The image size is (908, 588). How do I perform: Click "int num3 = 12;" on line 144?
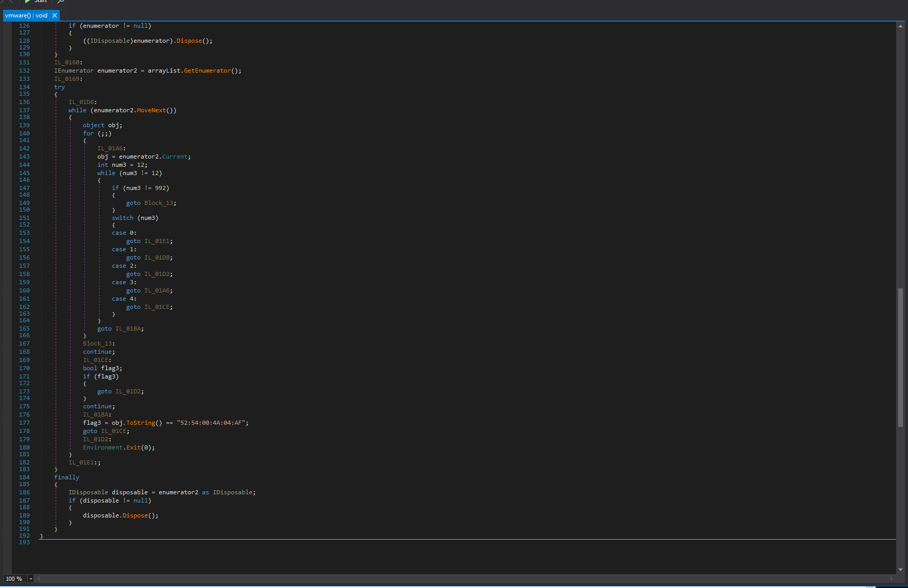[123, 165]
